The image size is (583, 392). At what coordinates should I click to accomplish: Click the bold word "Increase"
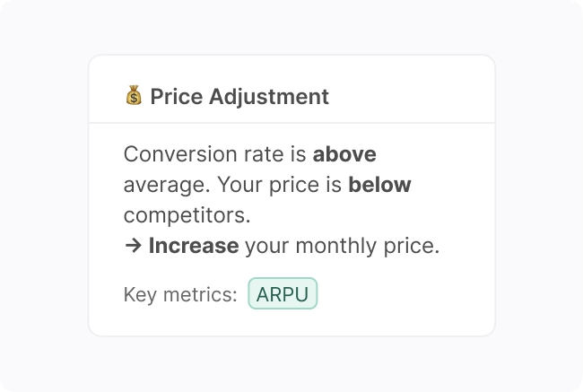pyautogui.click(x=194, y=246)
